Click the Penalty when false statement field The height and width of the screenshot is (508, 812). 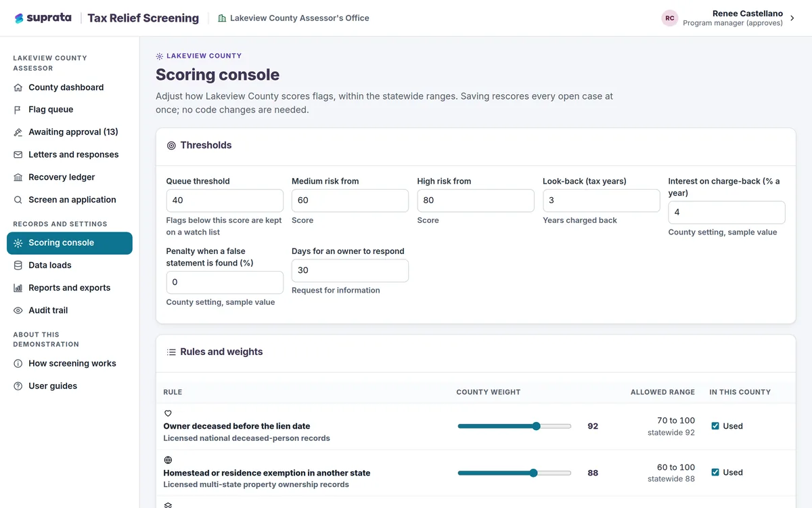(225, 282)
